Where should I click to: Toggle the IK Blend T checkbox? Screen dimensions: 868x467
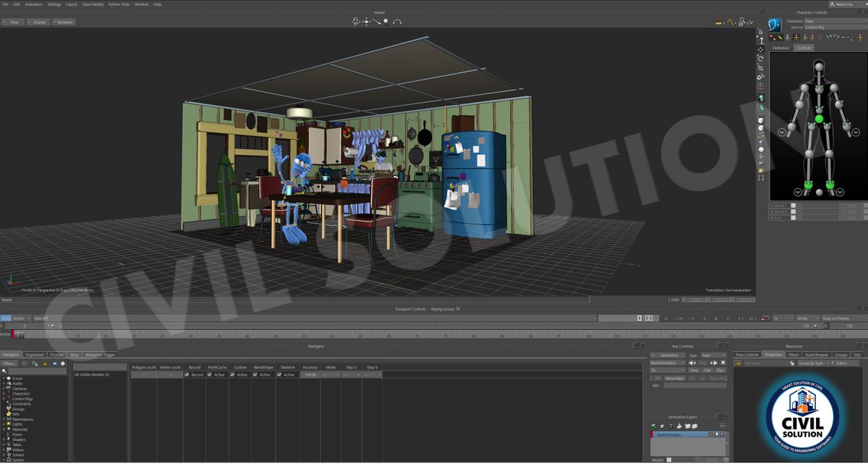[793, 206]
